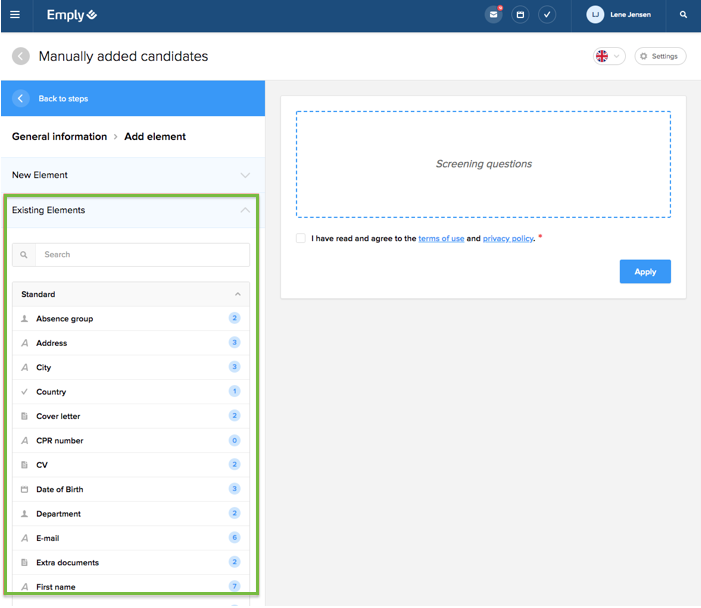Open the language flag dropdown
Image resolution: width=701 pixels, height=608 pixels.
coord(608,56)
